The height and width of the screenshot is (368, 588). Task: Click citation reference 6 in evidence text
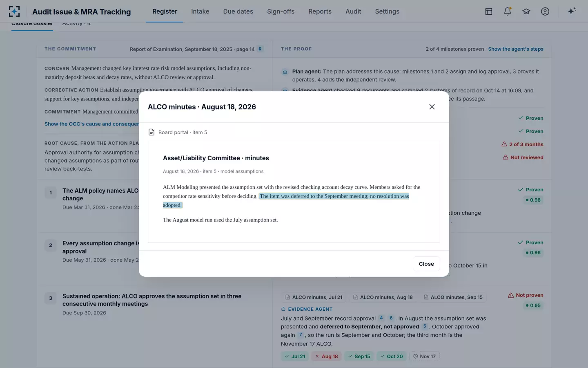coord(391,318)
